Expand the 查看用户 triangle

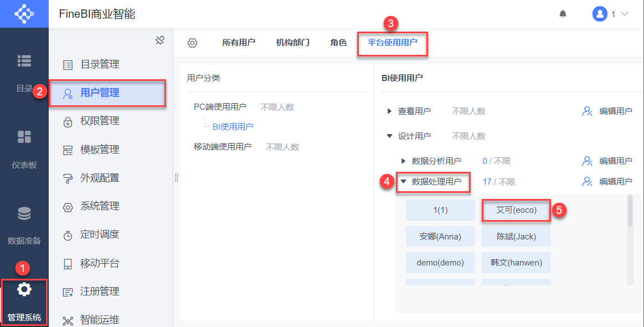click(389, 111)
